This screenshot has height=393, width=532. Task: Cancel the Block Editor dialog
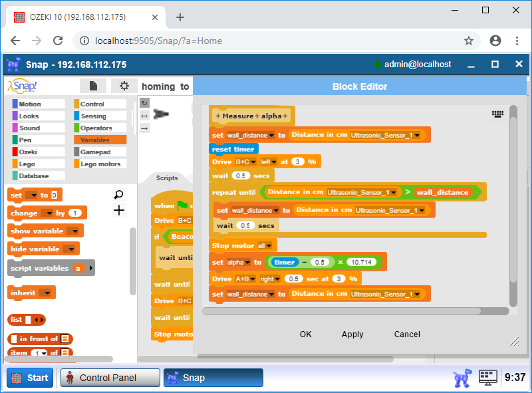click(407, 334)
